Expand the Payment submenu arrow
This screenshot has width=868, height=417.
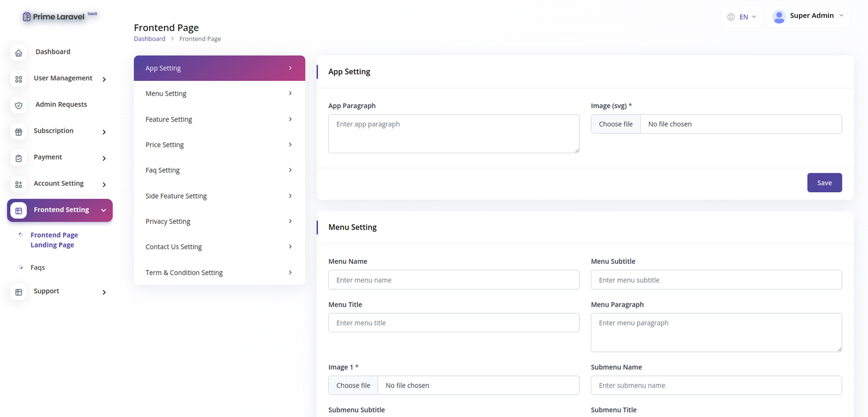click(x=104, y=159)
